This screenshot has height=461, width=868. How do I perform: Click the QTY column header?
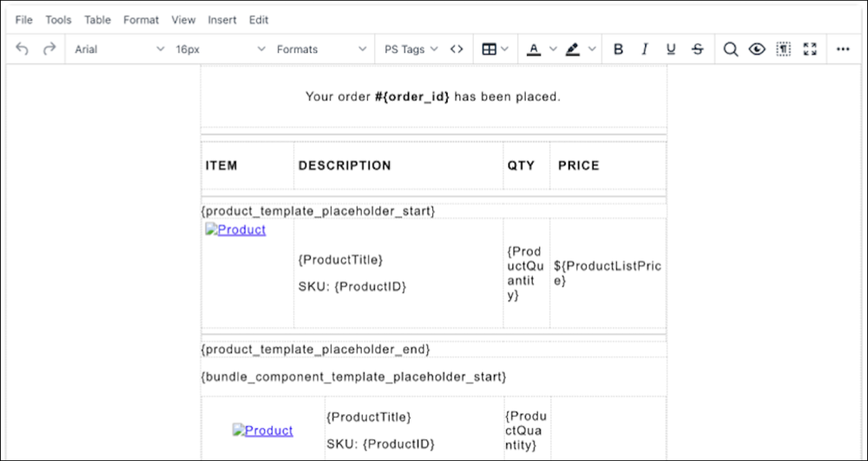pos(521,166)
